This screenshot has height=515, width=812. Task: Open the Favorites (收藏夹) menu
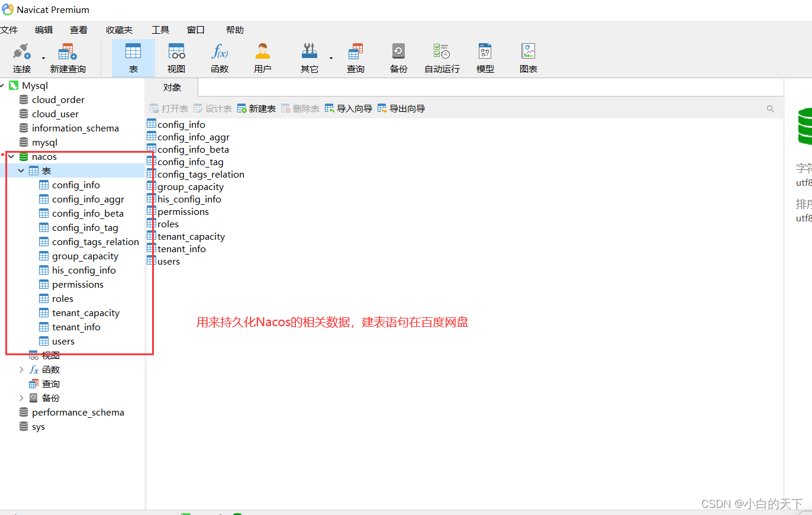120,30
